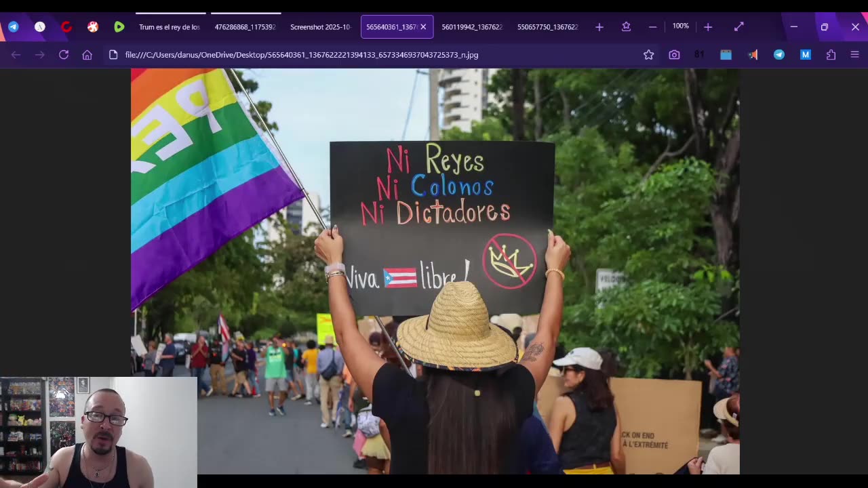The image size is (868, 488).
Task: Switch to the 'Screenshot 2025-10' tab
Action: (x=321, y=27)
